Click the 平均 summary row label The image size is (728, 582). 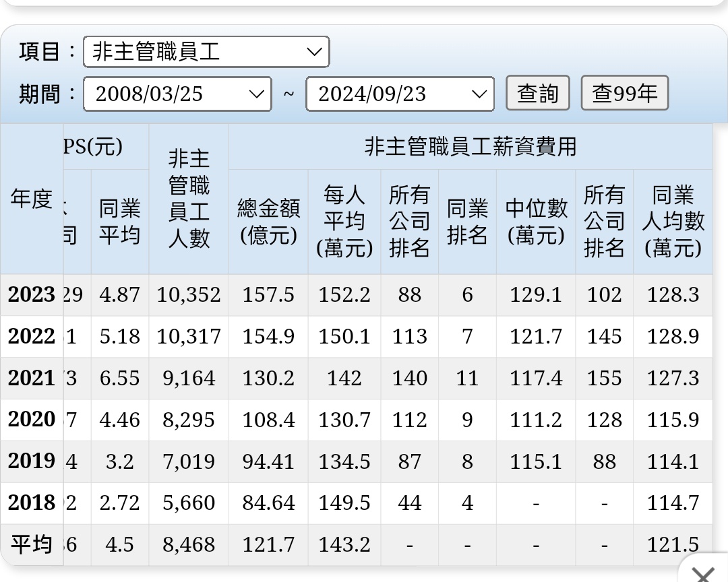pos(32,544)
